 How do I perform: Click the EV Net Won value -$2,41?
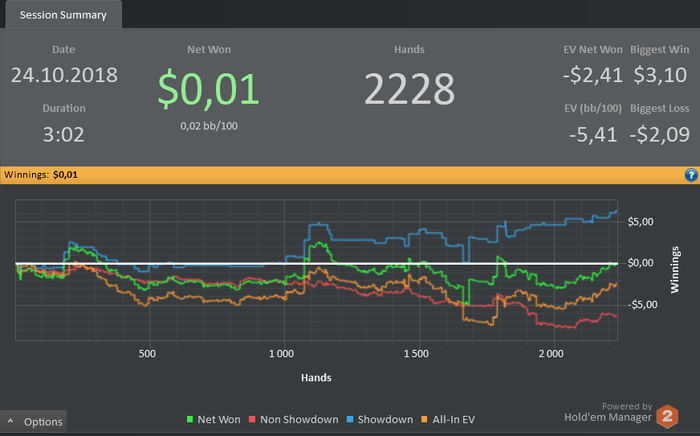point(592,75)
